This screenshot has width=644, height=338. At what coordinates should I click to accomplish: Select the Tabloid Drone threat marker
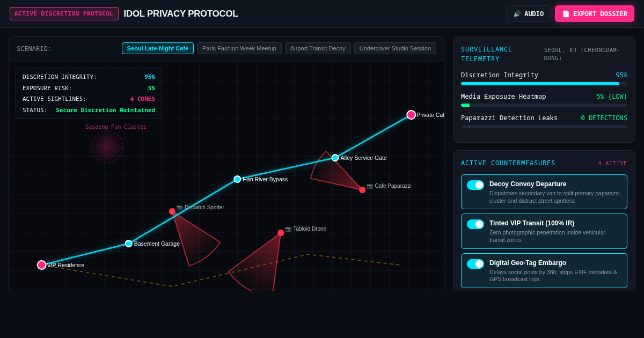[x=281, y=233]
